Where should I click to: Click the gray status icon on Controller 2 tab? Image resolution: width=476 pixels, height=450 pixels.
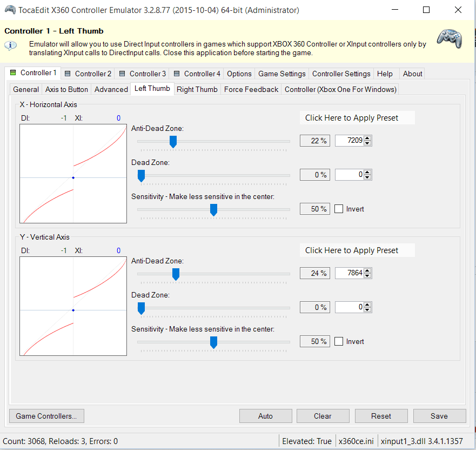point(68,74)
